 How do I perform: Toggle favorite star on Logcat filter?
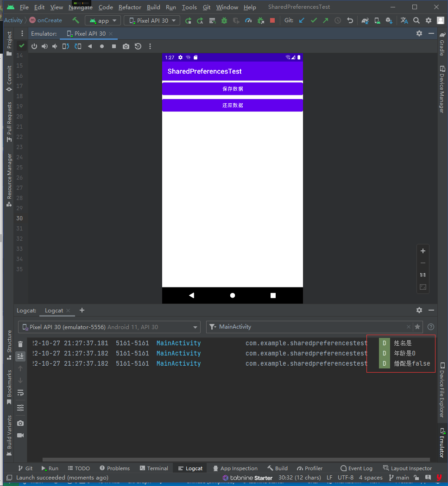point(417,327)
